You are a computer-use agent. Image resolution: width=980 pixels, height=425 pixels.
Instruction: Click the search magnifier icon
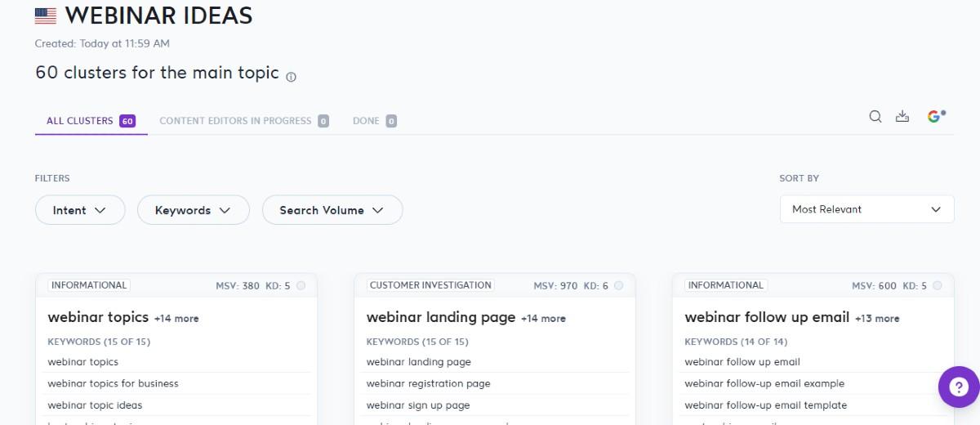(x=875, y=117)
